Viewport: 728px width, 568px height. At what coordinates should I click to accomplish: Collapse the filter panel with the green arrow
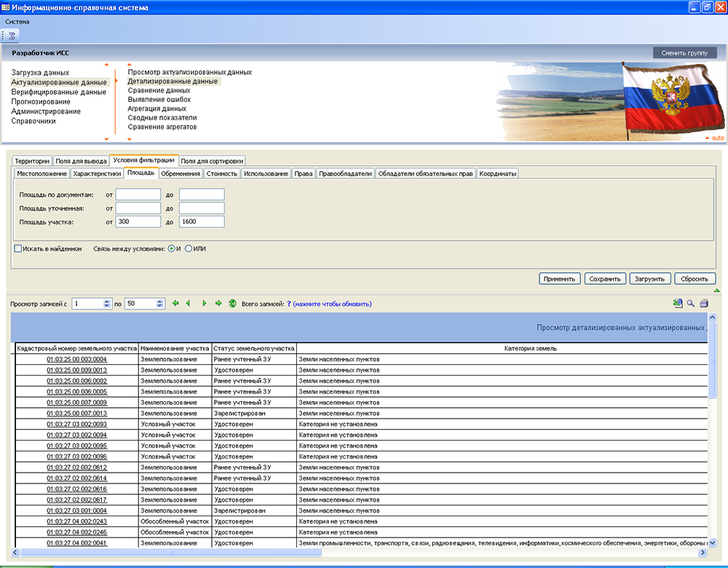[716, 290]
